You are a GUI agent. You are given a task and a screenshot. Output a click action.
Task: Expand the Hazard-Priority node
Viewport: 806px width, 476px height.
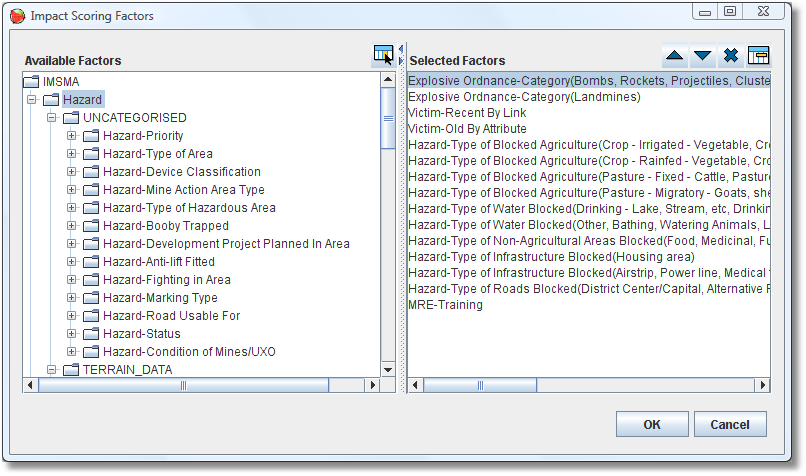point(72,136)
